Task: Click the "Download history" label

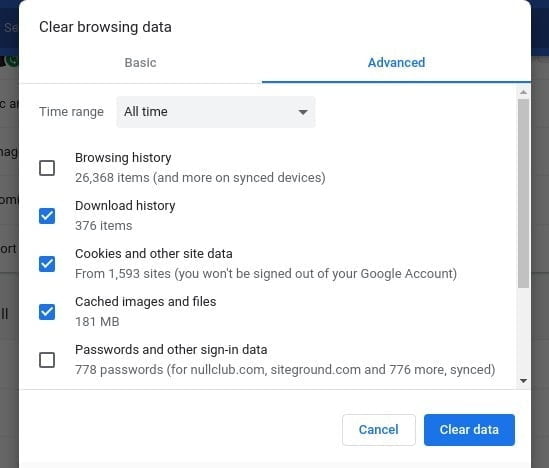Action: click(x=125, y=206)
